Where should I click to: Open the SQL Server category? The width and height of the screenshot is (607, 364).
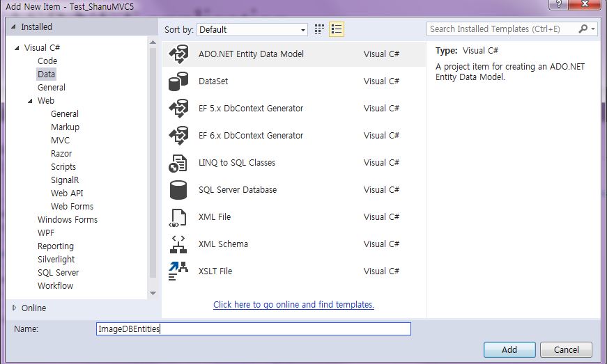pyautogui.click(x=59, y=273)
